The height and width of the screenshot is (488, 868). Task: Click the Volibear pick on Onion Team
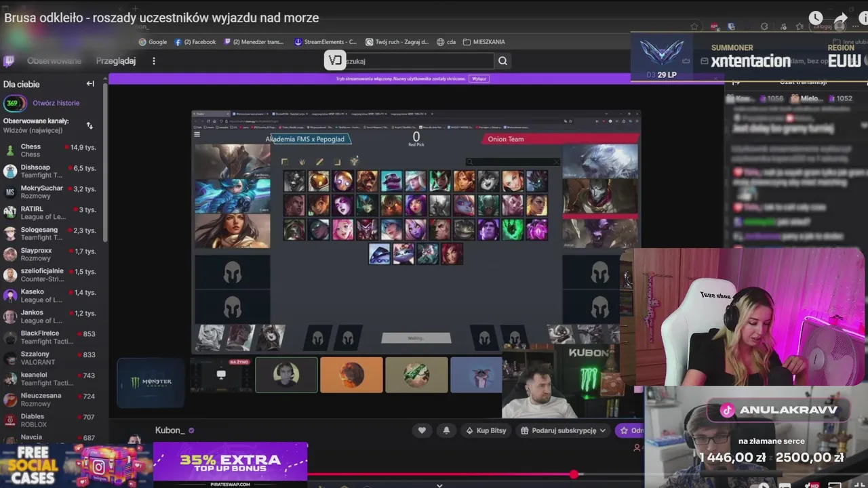[x=600, y=161]
